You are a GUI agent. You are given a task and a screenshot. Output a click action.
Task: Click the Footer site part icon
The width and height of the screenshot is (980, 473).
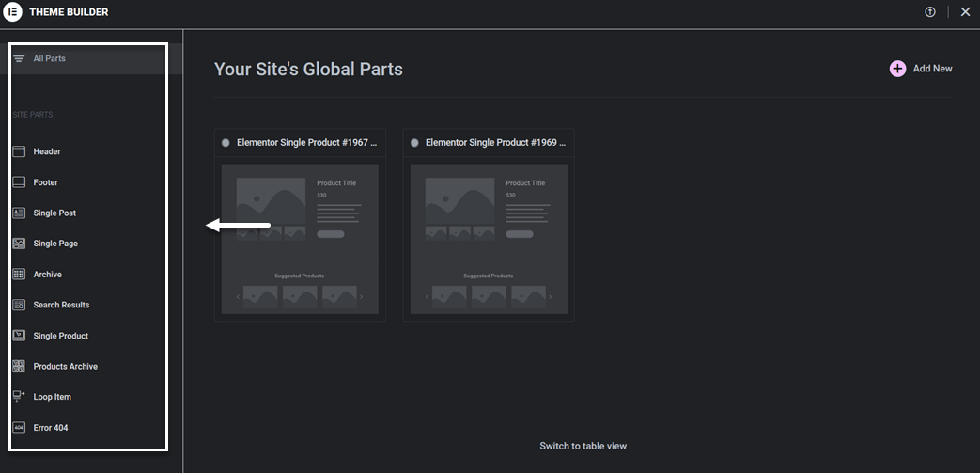coord(19,182)
